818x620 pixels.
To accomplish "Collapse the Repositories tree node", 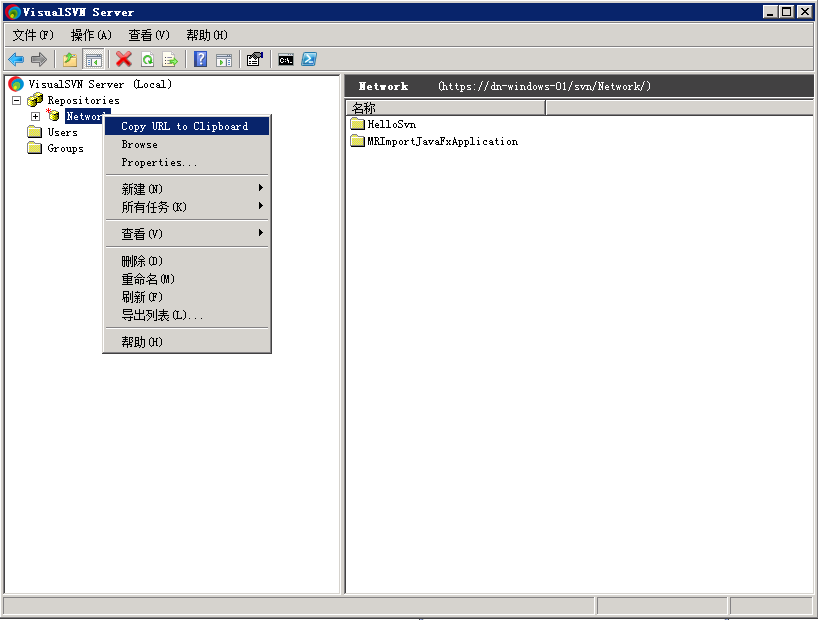I will (x=17, y=100).
